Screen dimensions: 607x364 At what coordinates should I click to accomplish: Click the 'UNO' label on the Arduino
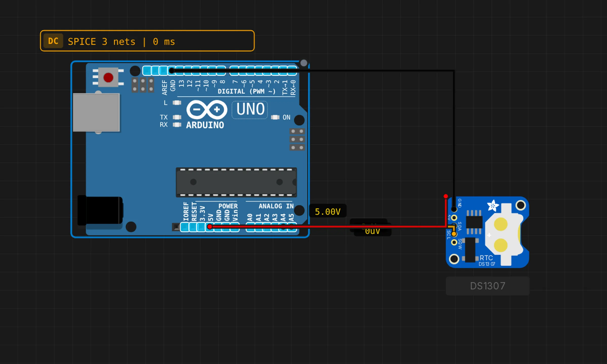click(250, 109)
